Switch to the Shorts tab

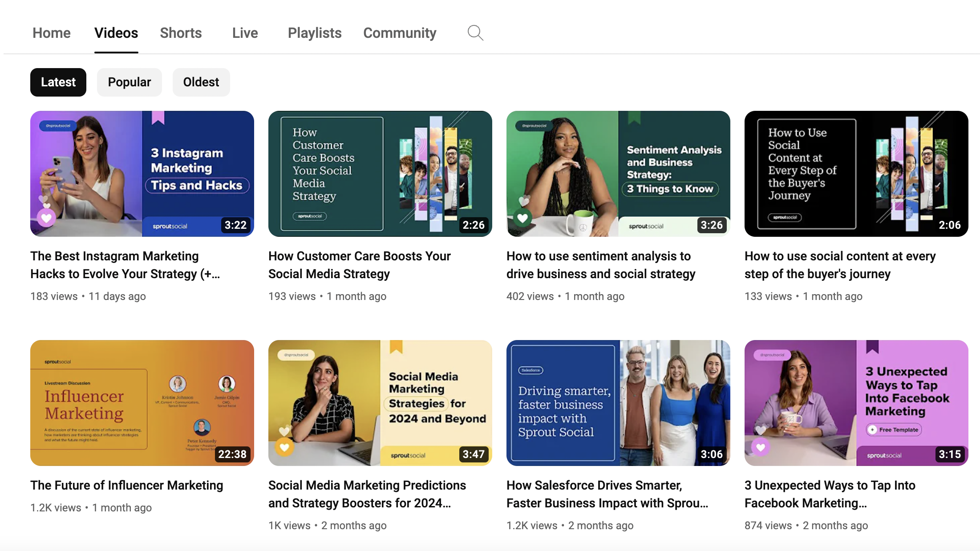(180, 32)
